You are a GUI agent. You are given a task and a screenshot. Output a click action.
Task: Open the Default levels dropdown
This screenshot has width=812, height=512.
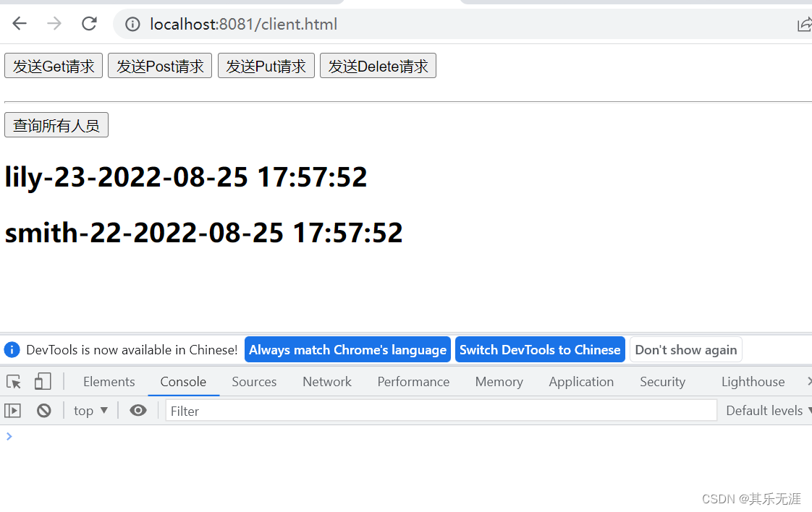769,411
